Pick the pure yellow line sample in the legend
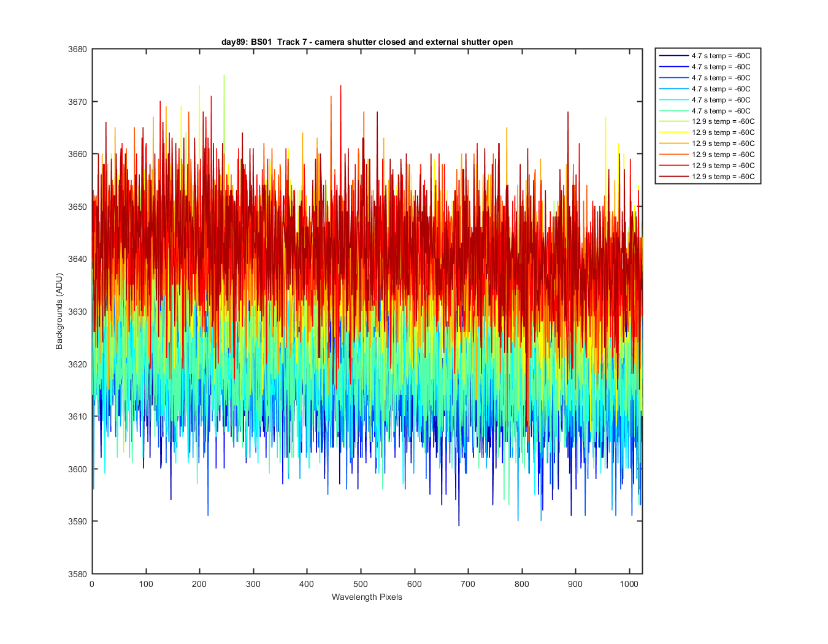 click(673, 132)
